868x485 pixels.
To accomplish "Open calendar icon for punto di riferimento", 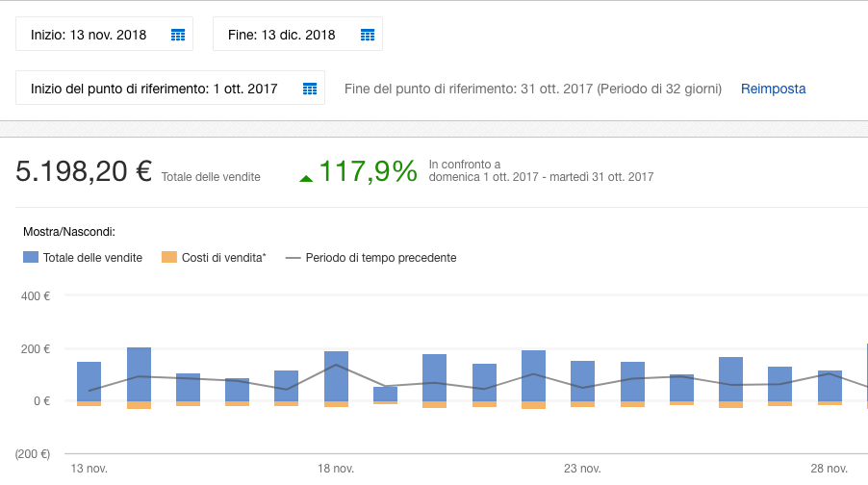I will pos(310,89).
